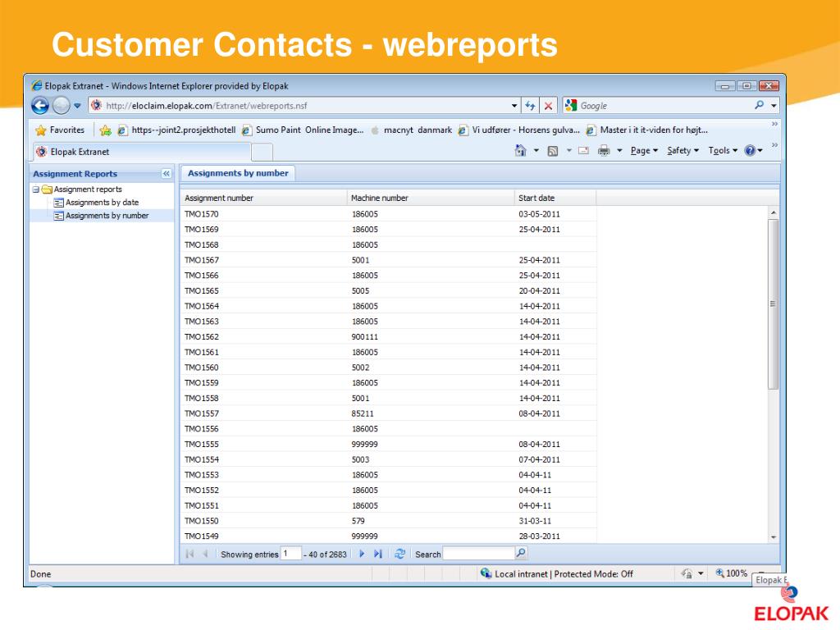The image size is (840, 630).
Task: Click the address bar URL field
Action: pyautogui.click(x=300, y=106)
